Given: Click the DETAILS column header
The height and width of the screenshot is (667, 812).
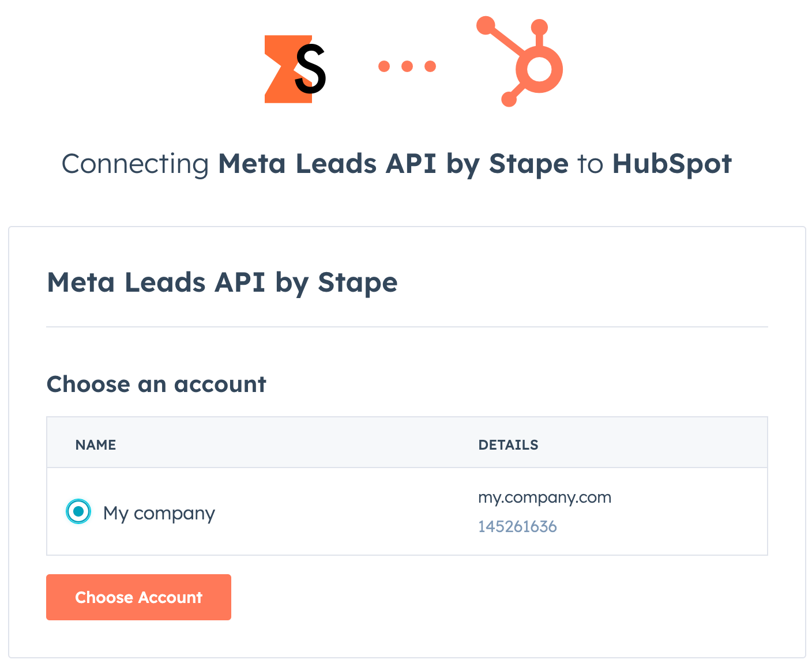Looking at the screenshot, I should click(508, 445).
